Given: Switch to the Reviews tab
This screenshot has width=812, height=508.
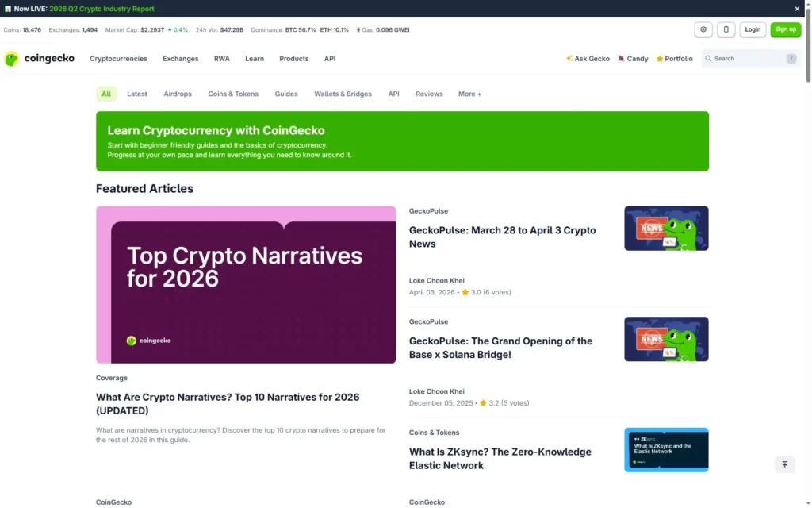Looking at the screenshot, I should point(429,94).
